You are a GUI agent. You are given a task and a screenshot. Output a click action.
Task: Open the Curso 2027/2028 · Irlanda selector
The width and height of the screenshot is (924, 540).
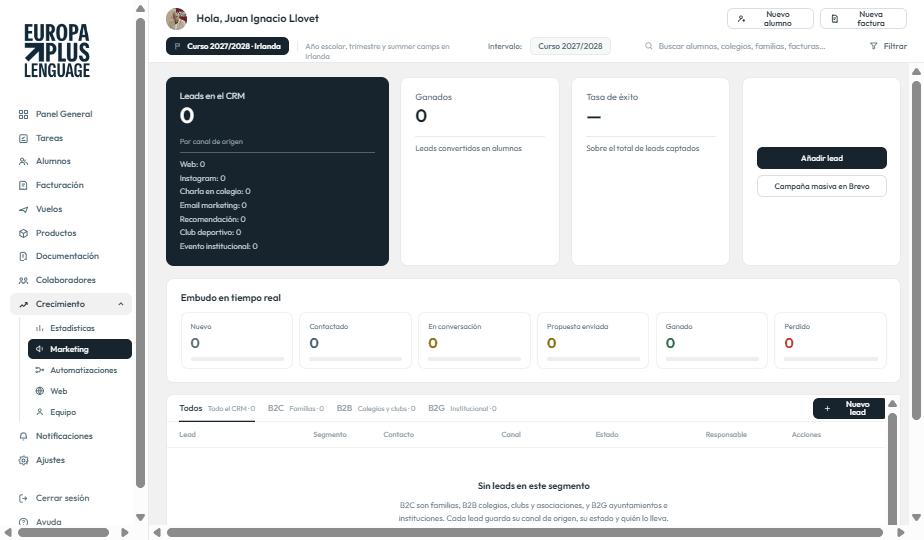click(227, 46)
